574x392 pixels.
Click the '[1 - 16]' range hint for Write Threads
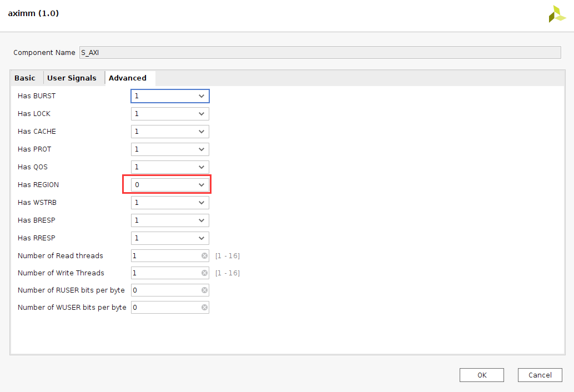click(x=228, y=273)
